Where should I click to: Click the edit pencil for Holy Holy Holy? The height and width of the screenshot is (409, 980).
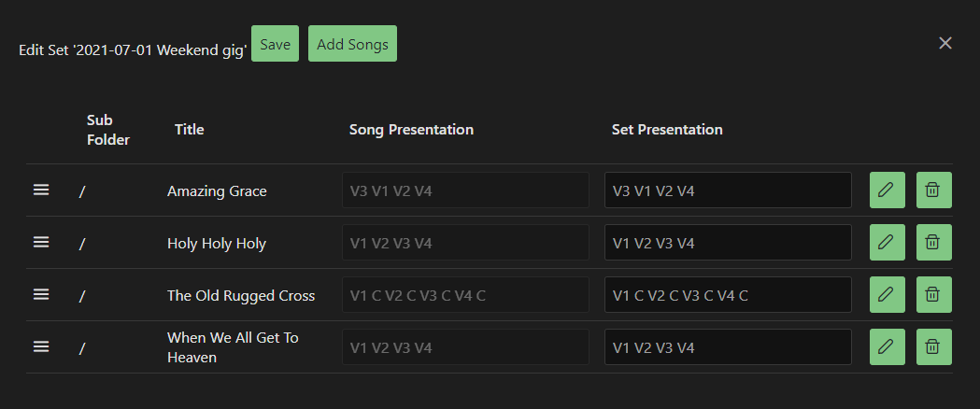click(x=887, y=243)
